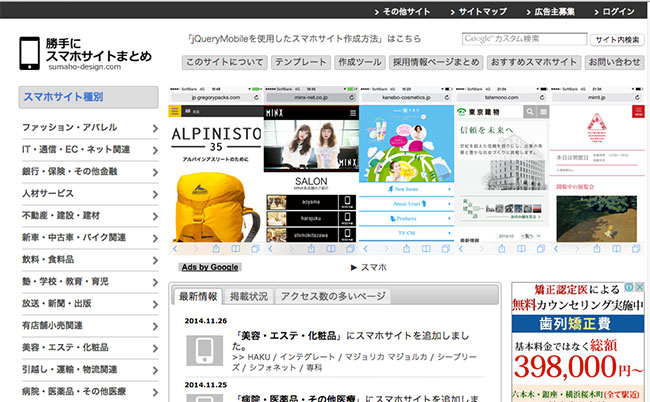Expand 塾・学校・教育・育児 chevron
Screen dimensions: 650x402
[155, 282]
